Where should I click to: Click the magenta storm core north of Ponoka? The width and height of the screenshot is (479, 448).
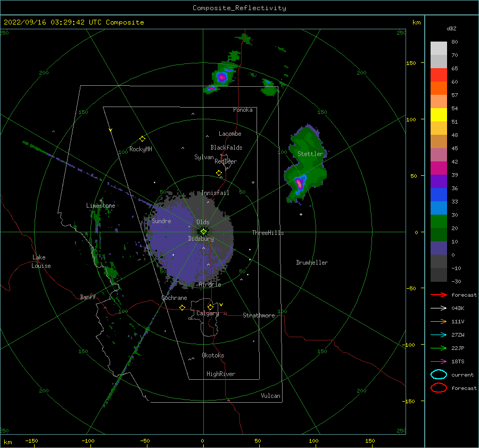[x=222, y=77]
